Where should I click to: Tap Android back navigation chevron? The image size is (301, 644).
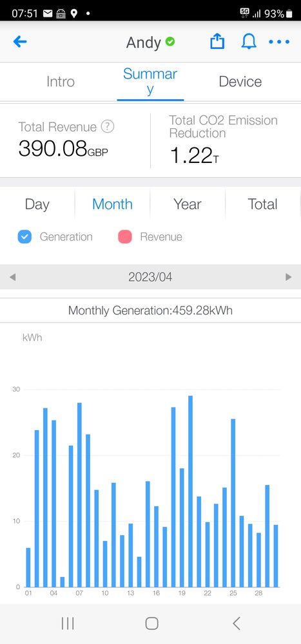(236, 623)
